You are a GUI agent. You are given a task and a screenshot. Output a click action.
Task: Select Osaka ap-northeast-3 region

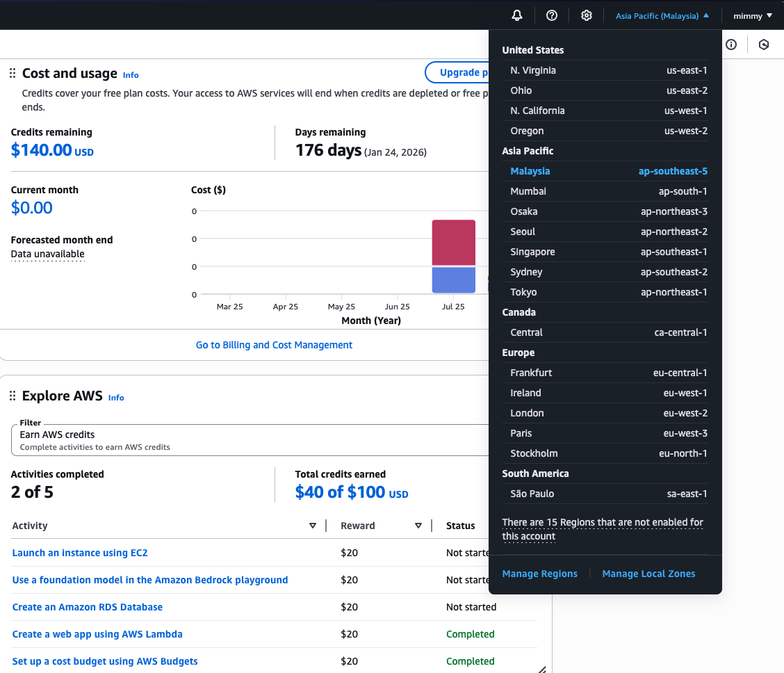pyautogui.click(x=605, y=211)
